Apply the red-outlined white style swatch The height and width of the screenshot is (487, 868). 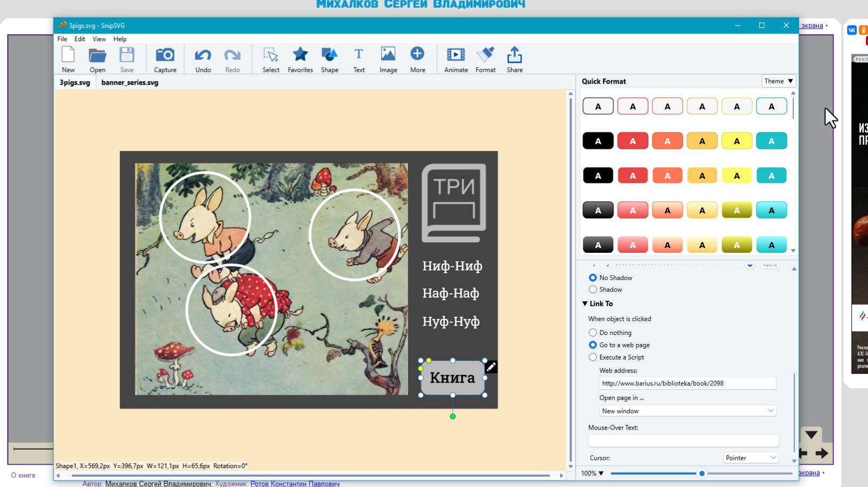[633, 106]
